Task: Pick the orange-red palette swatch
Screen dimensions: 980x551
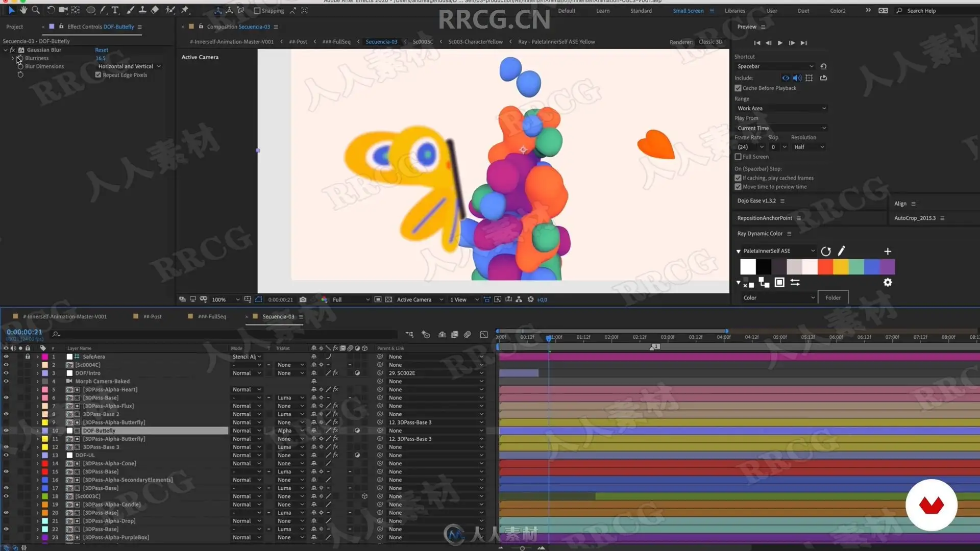Action: point(825,266)
